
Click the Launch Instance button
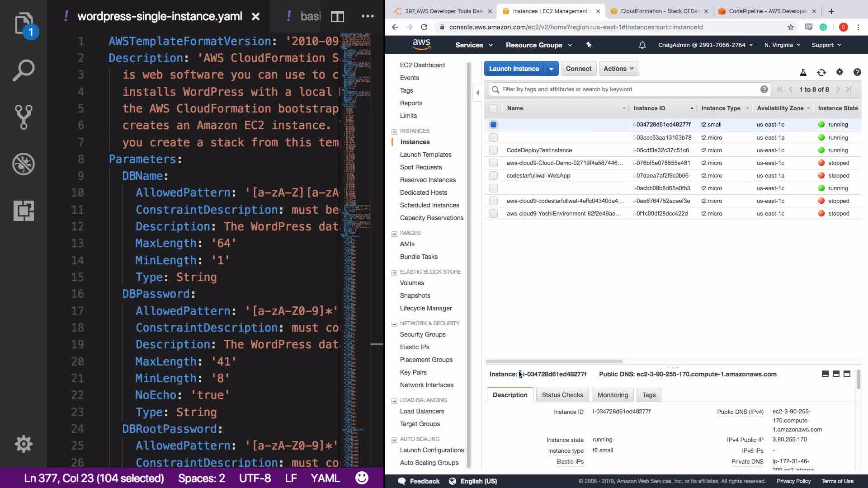pyautogui.click(x=514, y=69)
